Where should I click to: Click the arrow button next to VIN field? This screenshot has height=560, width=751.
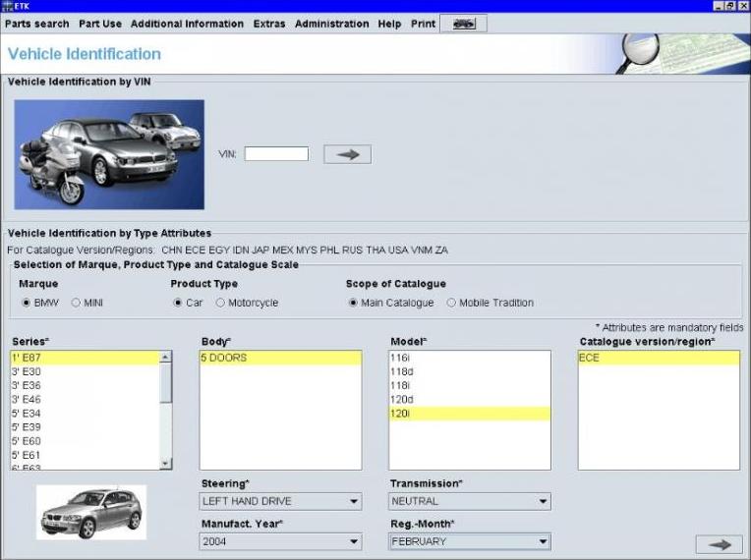point(347,154)
